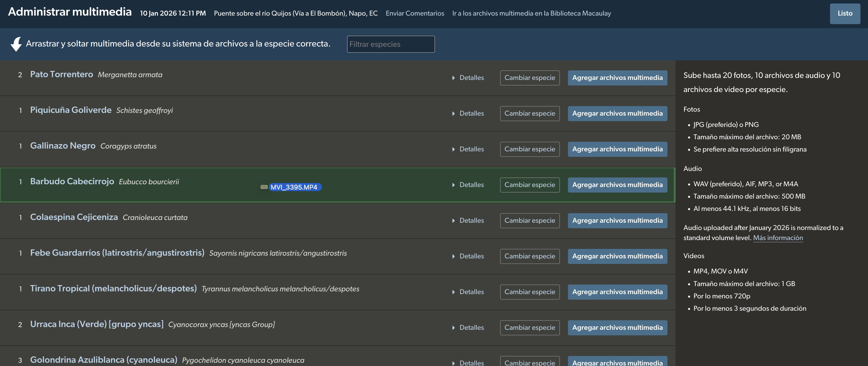Expand Detalles for Urraca Inca
Screen dimensions: 868x366
tap(468, 328)
